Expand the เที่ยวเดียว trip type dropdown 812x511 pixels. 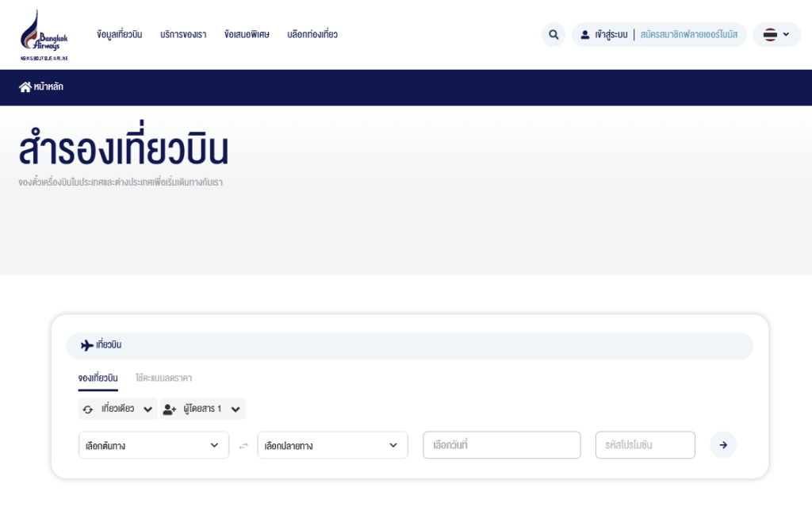(117, 409)
